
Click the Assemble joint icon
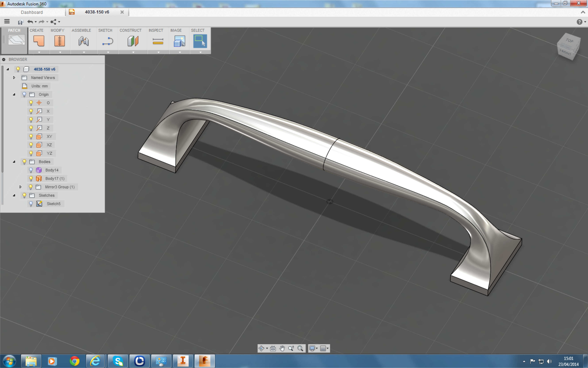[84, 41]
